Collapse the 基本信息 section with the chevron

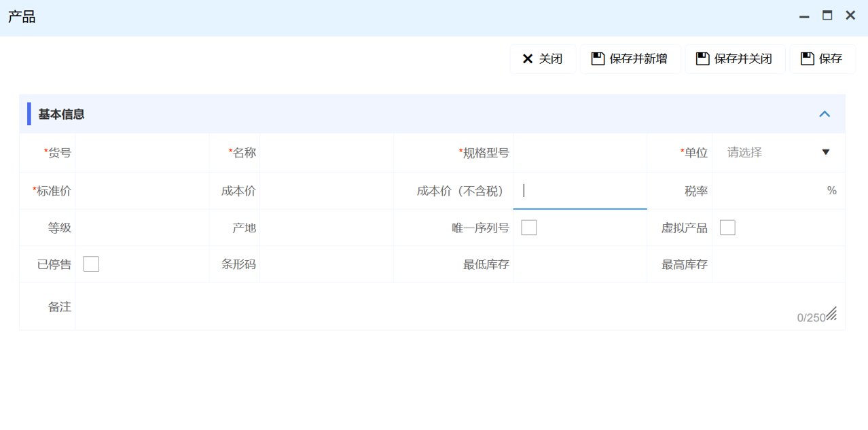(x=825, y=114)
